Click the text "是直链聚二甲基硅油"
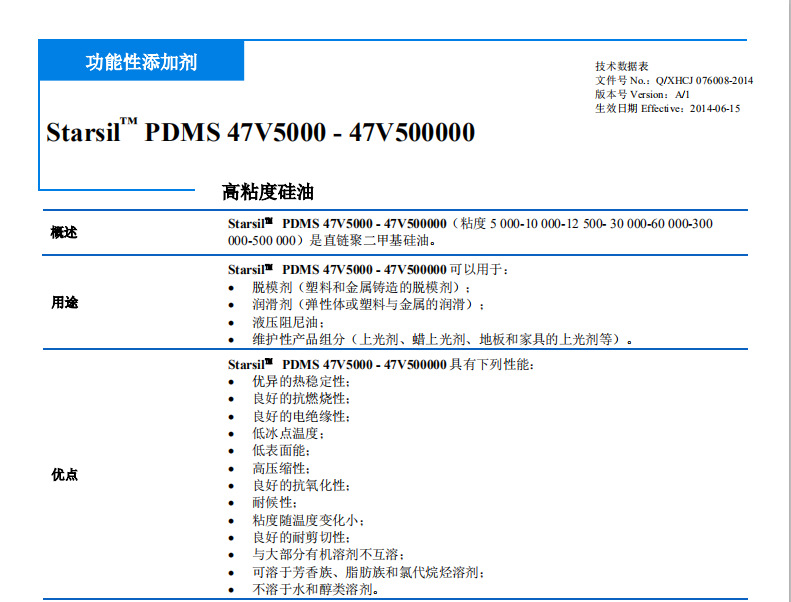The height and width of the screenshot is (602, 791). pos(372,241)
